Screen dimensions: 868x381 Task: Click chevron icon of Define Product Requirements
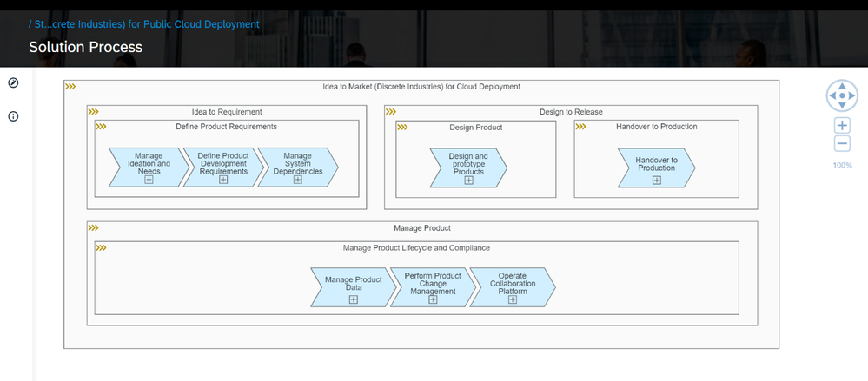pyautogui.click(x=102, y=127)
